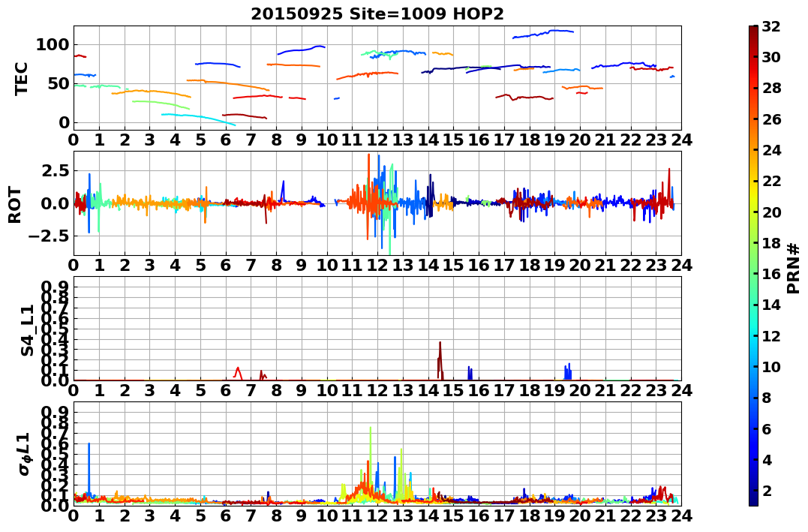Click the TEC y-axis label
The height and width of the screenshot is (532, 808).
[21, 78]
